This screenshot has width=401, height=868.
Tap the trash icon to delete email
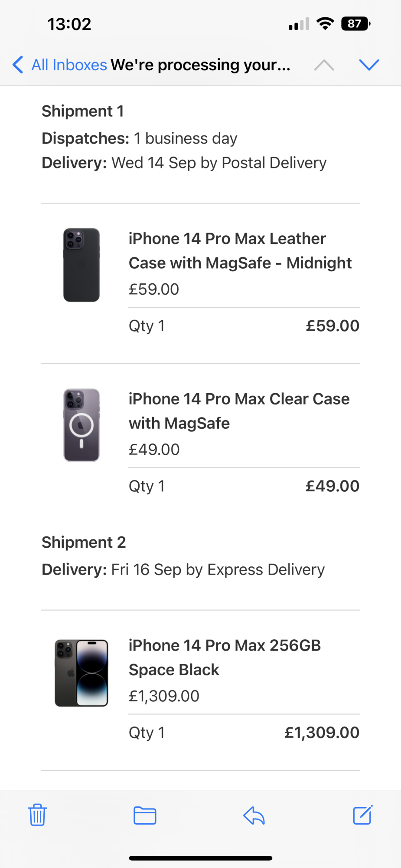point(37,815)
